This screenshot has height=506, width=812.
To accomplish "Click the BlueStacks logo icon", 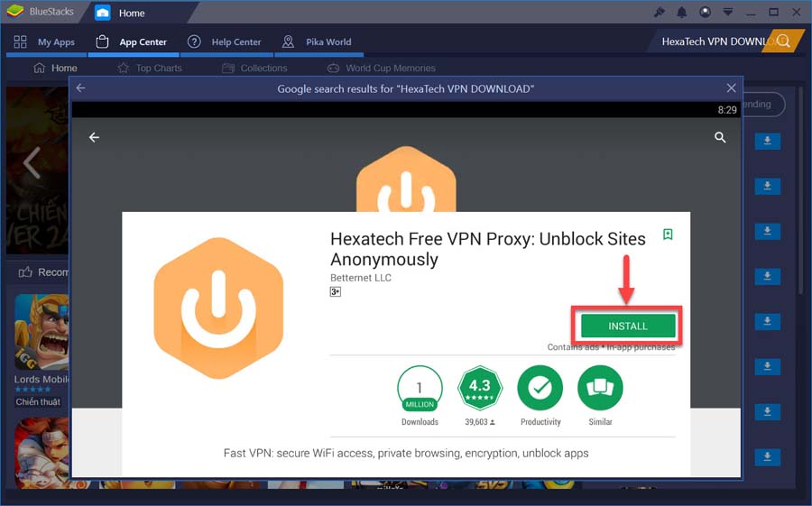I will pyautogui.click(x=15, y=12).
